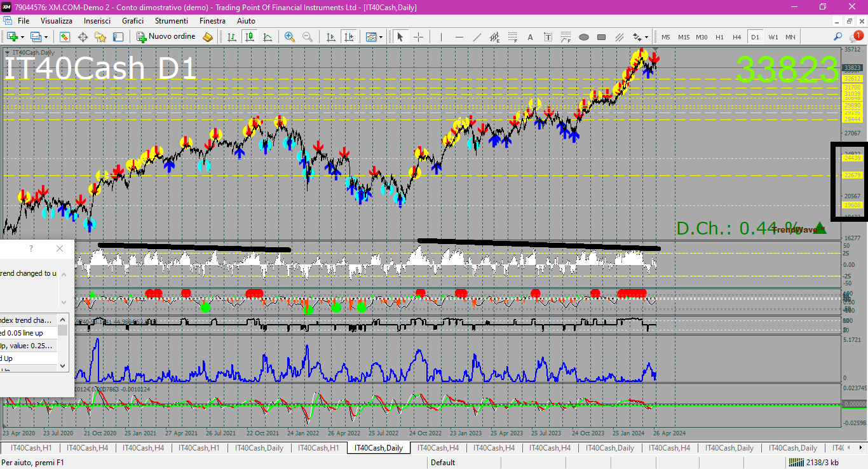Select the trendline drawing tool
The width and height of the screenshot is (868, 469).
(477, 37)
